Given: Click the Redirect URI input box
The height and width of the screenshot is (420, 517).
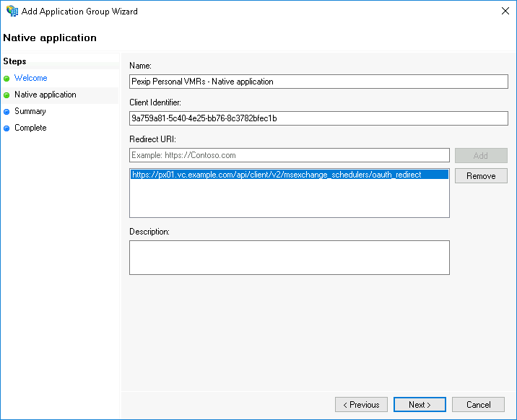Looking at the screenshot, I should pos(289,155).
